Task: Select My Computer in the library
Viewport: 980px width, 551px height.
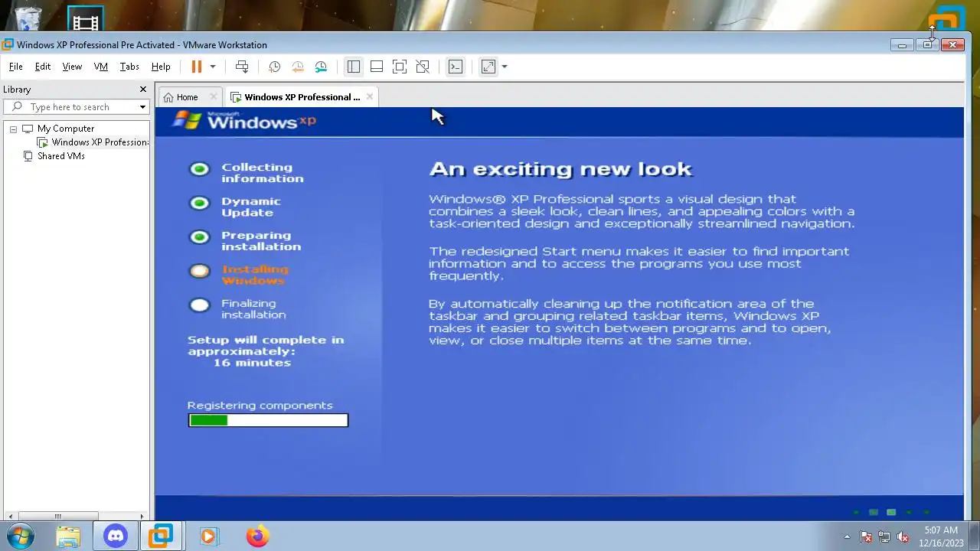Action: click(x=66, y=129)
